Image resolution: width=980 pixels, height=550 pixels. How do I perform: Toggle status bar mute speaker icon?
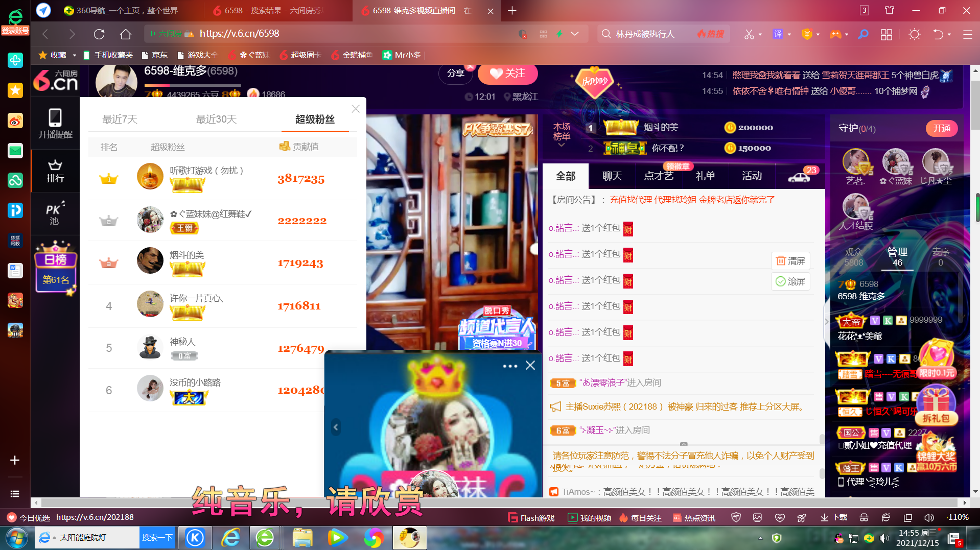[929, 518]
